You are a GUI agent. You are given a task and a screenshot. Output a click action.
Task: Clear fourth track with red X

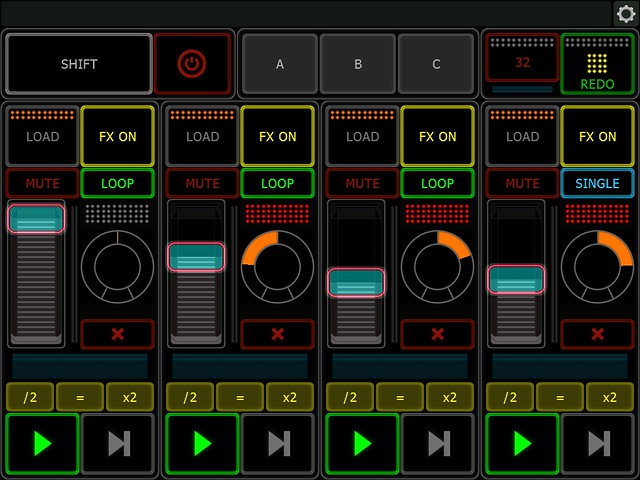[x=598, y=334]
